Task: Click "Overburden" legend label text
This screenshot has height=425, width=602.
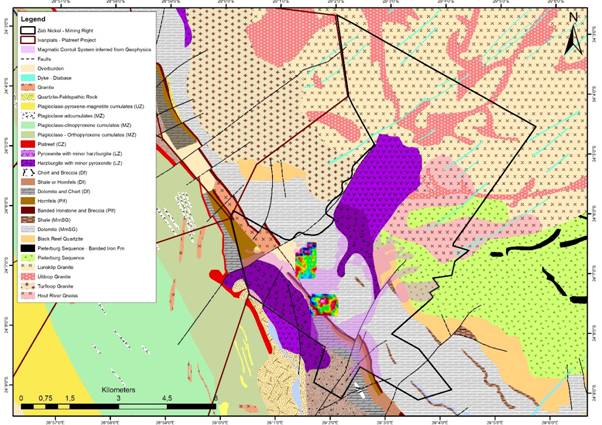Action: (x=51, y=68)
